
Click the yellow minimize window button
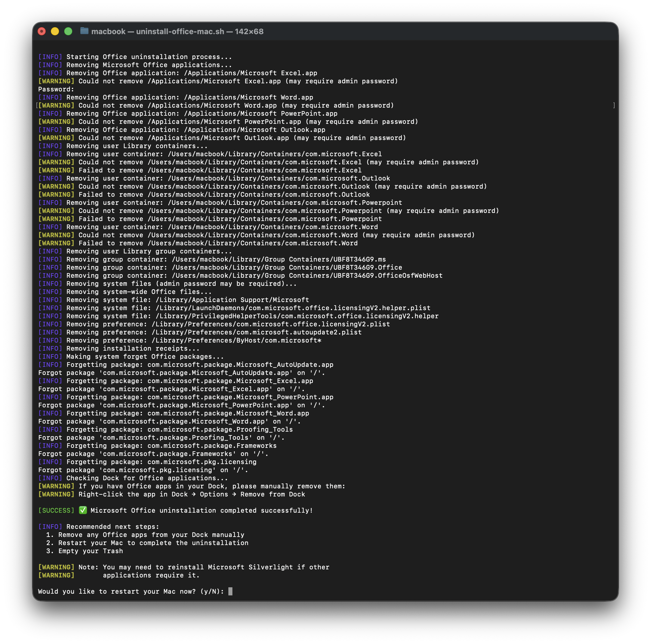click(55, 31)
